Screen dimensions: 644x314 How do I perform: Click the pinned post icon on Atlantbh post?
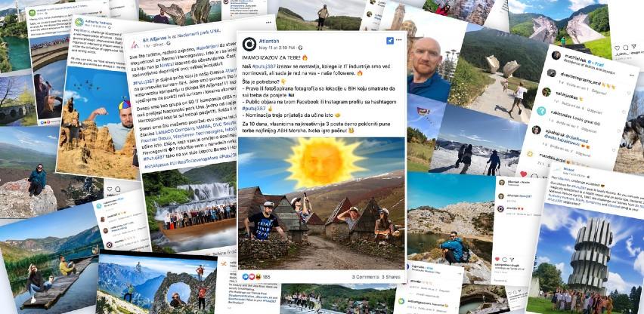[x=390, y=41]
